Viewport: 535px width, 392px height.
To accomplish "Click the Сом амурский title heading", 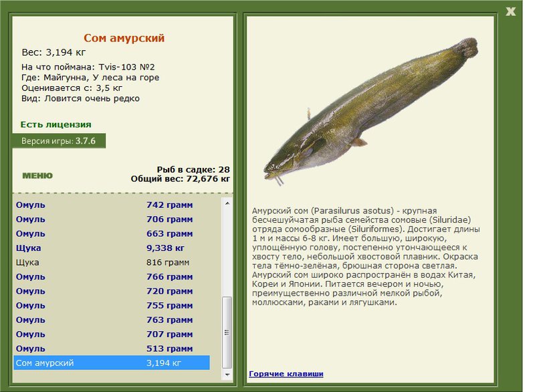I will [x=124, y=38].
